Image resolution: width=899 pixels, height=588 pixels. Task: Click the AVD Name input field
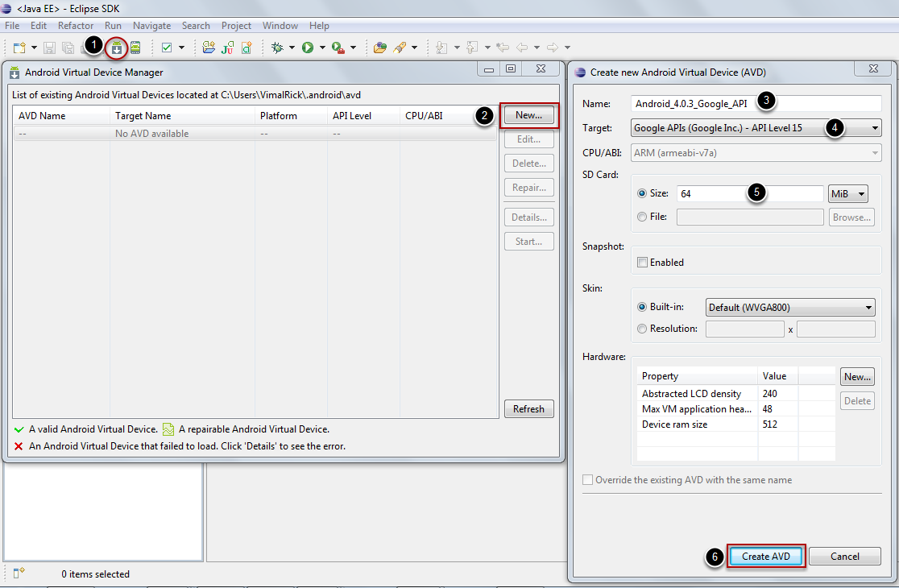[756, 104]
